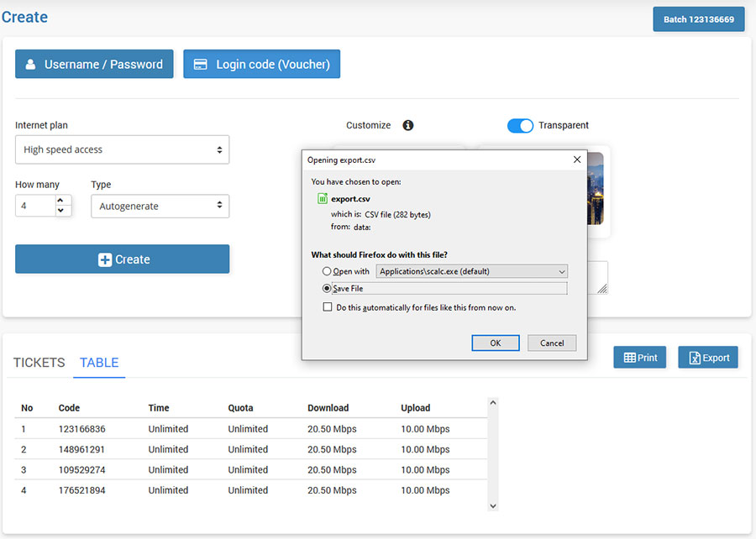Click the table scrollbar up arrow
756x539 pixels.
[493, 403]
